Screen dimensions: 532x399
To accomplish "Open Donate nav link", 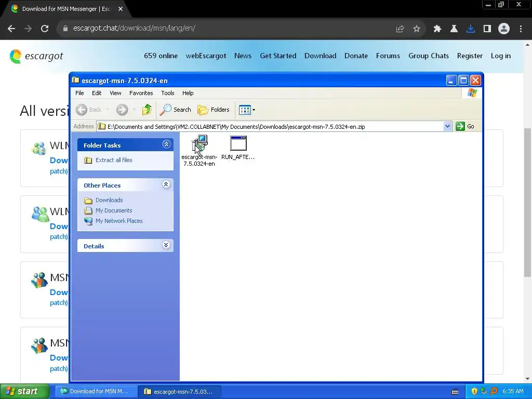I will tap(356, 56).
